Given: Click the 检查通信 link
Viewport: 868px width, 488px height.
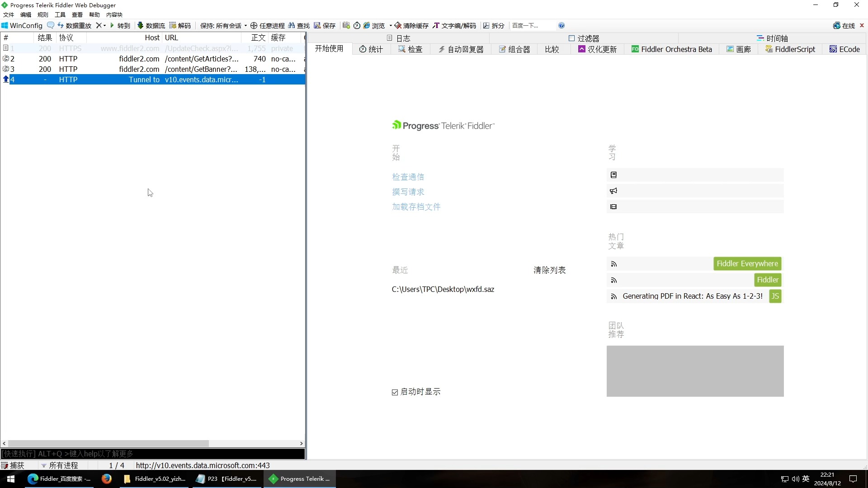Looking at the screenshot, I should pyautogui.click(x=408, y=177).
